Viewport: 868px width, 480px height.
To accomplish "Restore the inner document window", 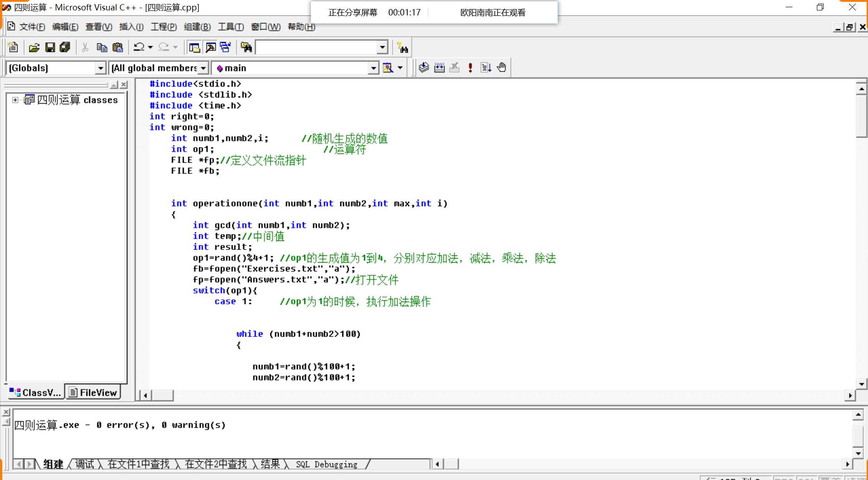I will click(x=849, y=27).
